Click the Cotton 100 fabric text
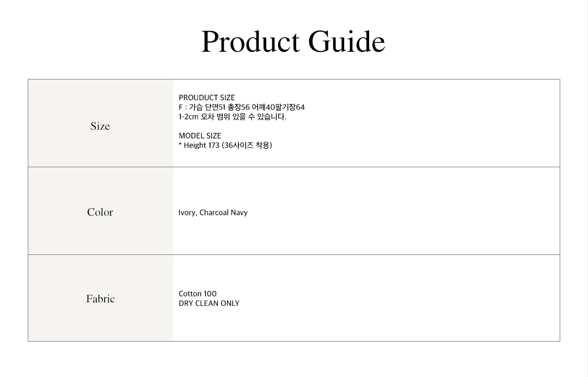 (x=198, y=294)
